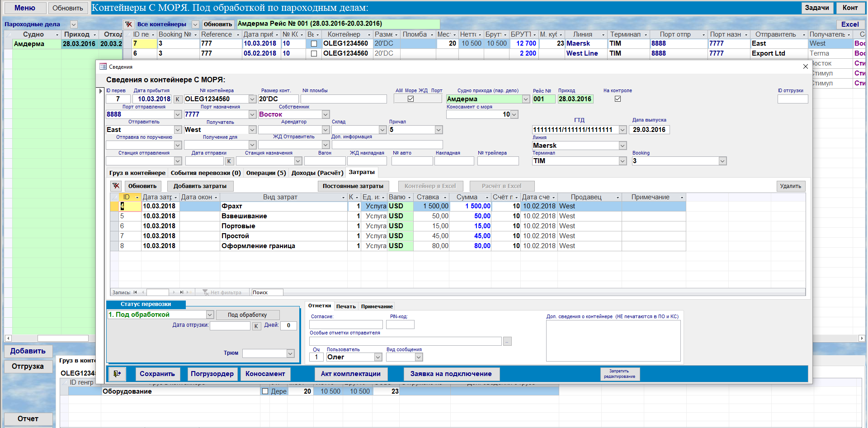Open Собственник dropdown showing Восток
This screenshot has width=868, height=428.
point(325,114)
